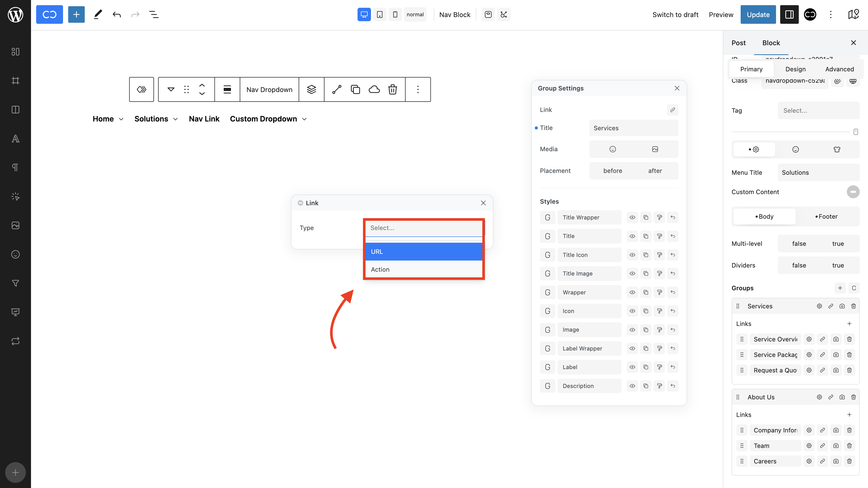The image size is (868, 488).
Task: Click the undo arrow in top bar
Action: pos(117,14)
